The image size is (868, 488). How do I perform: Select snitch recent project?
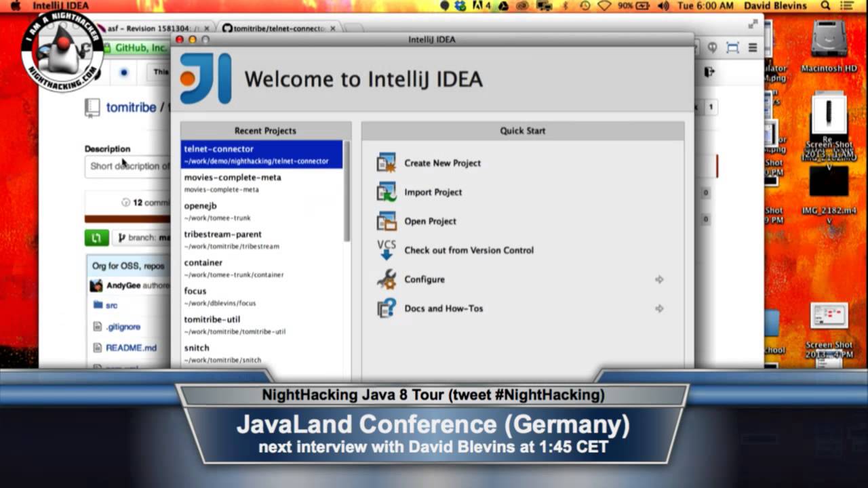coord(262,353)
